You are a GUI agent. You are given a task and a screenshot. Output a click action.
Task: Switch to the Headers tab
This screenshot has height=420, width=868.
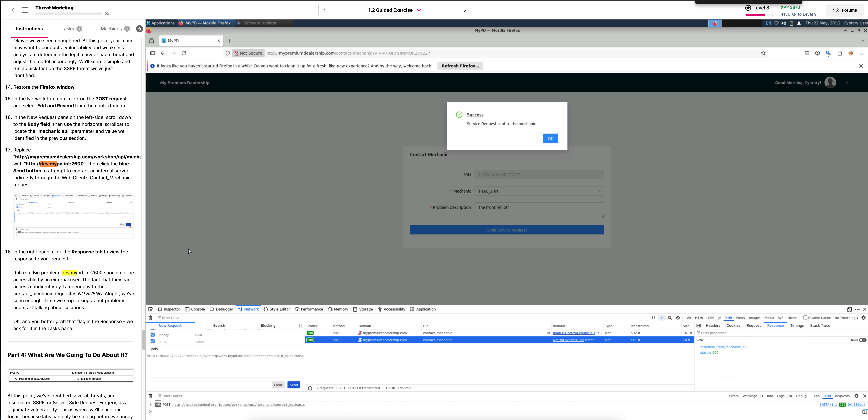pos(713,326)
